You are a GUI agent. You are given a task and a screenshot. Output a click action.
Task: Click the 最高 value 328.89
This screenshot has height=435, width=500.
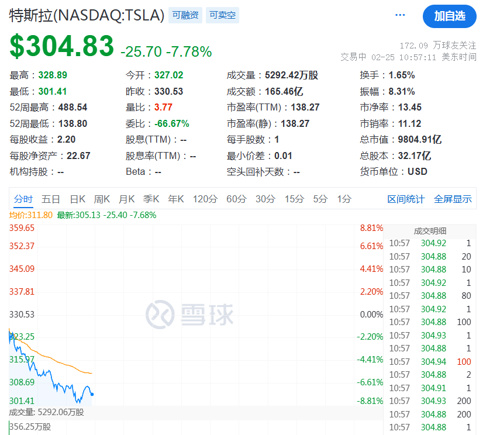point(53,75)
